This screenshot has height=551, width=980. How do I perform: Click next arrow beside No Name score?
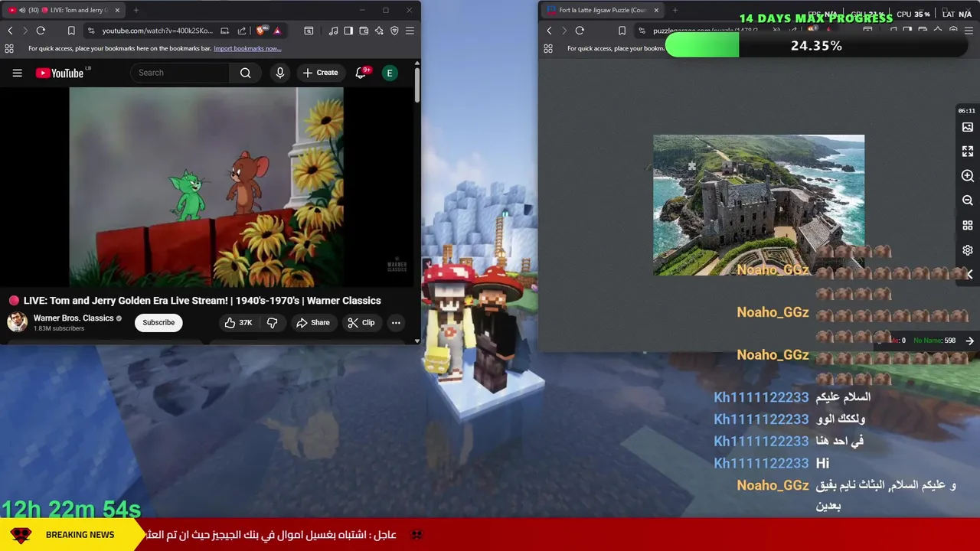pyautogui.click(x=970, y=341)
